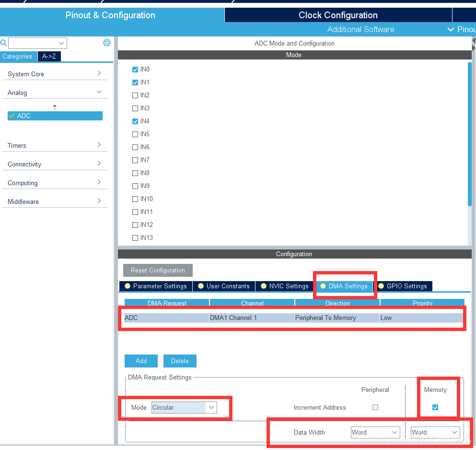Enable the IN8 channel checkbox
Screen dimensions: 476x450
[x=135, y=173]
